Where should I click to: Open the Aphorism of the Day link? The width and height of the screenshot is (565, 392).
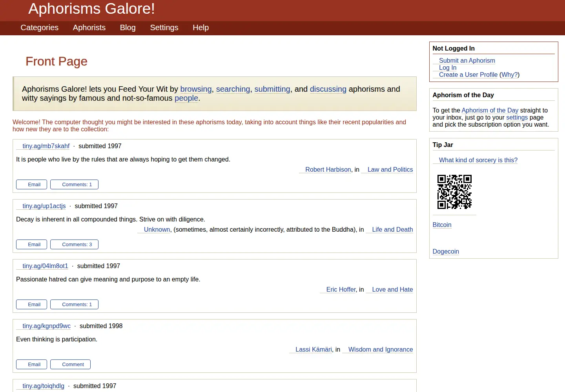490,110
